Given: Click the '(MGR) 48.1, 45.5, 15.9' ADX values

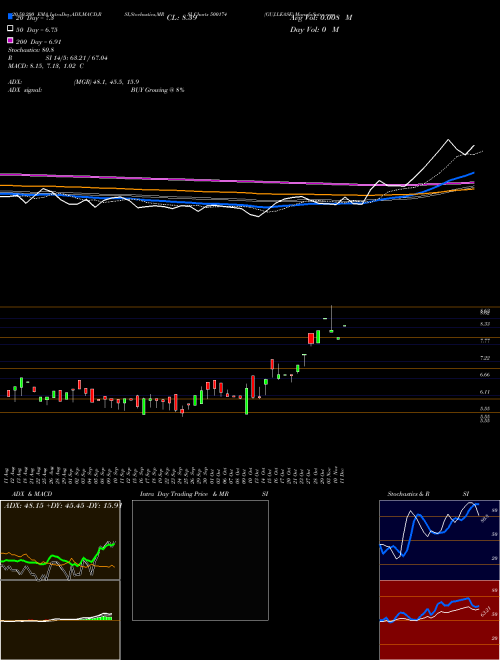Looking at the screenshot, I should 106,82.
